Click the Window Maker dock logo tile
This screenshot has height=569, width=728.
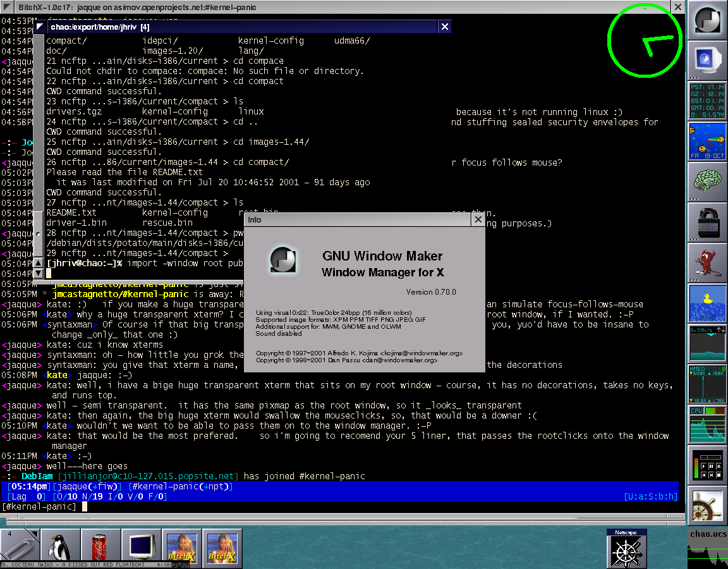[x=708, y=20]
